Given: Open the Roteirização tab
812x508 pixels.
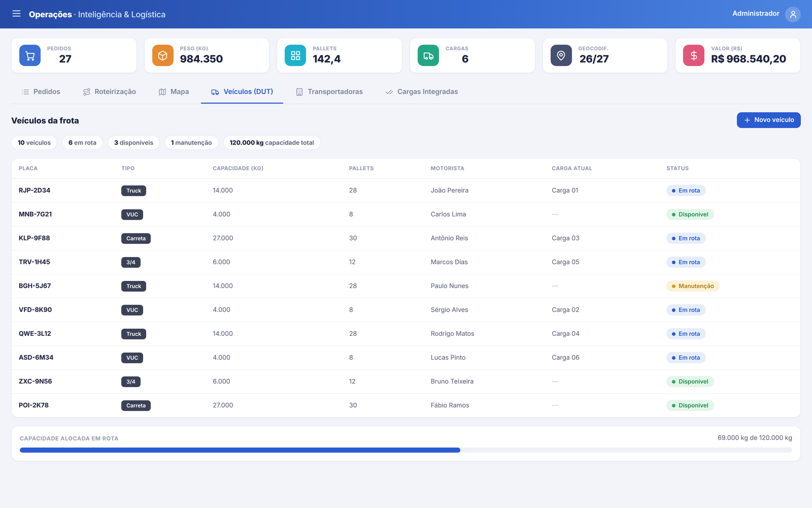Looking at the screenshot, I should 110,92.
